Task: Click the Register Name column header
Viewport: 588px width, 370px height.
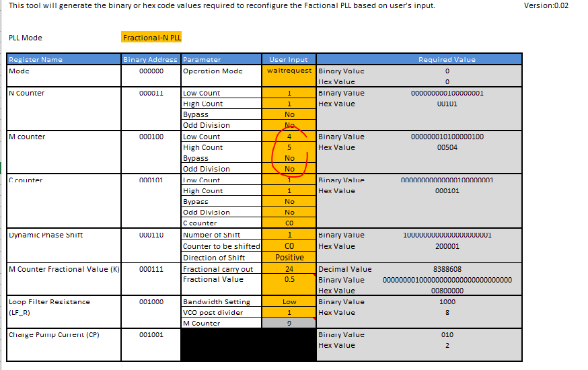Action: click(x=64, y=59)
